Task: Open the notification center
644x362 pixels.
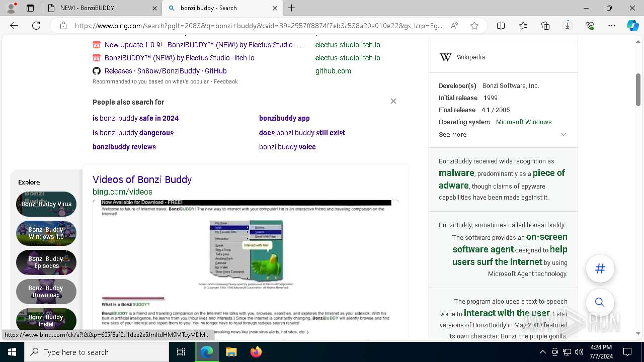Action: click(x=627, y=352)
